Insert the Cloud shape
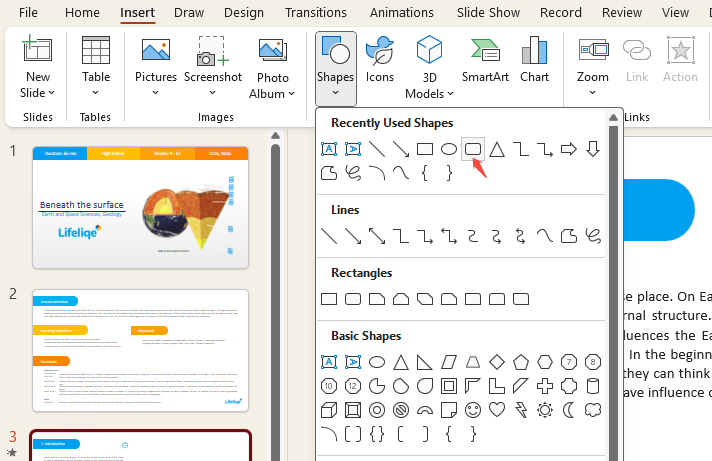This screenshot has width=712, height=461. 593,410
